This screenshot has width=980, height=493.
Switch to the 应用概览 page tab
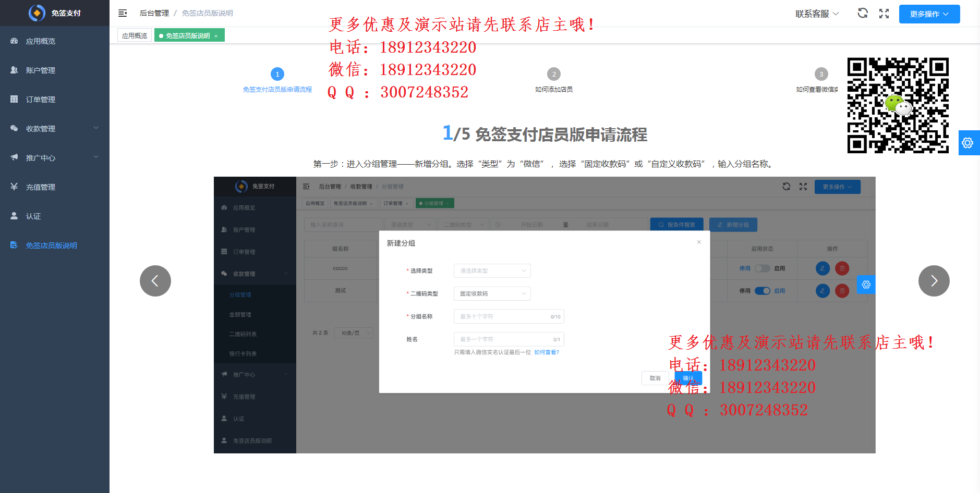tap(135, 35)
